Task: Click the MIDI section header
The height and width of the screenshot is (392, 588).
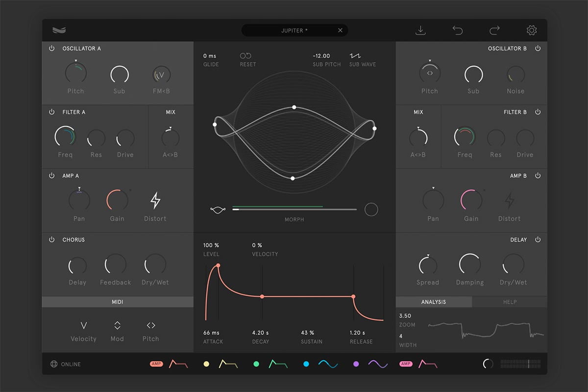Action: (x=118, y=302)
